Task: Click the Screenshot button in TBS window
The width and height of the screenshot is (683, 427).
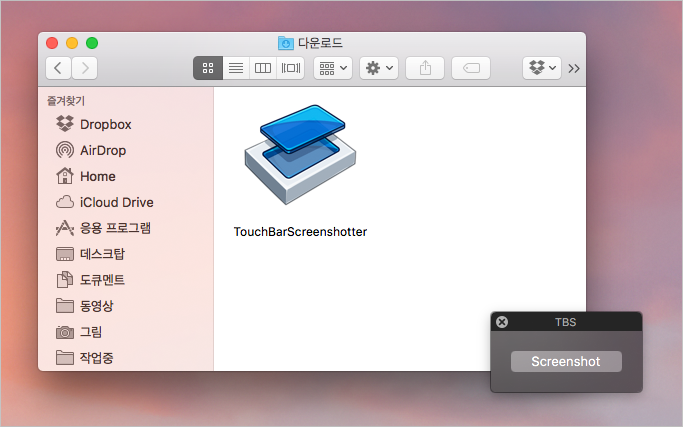Action: [566, 361]
